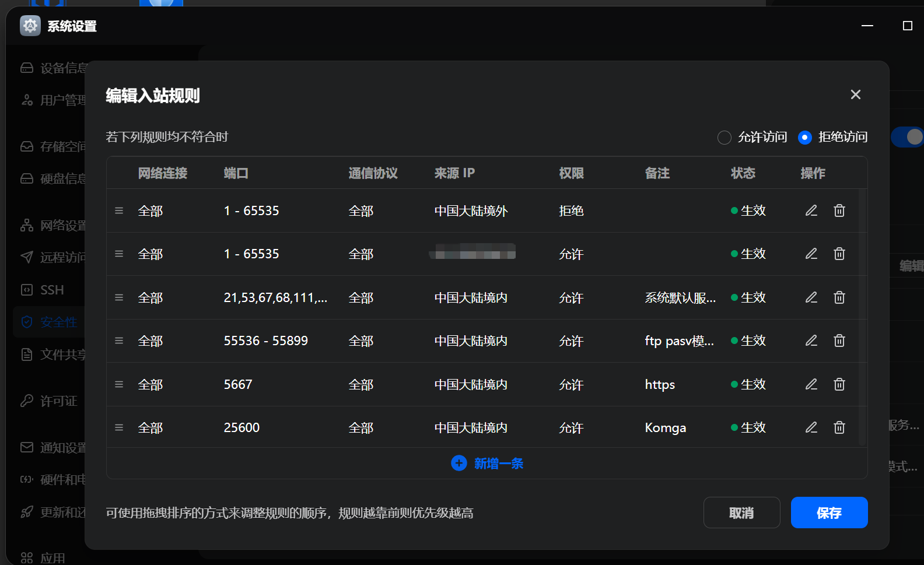Click drag handle of port 25600 rule
Viewport: 924px width, 565px height.
[x=119, y=427]
